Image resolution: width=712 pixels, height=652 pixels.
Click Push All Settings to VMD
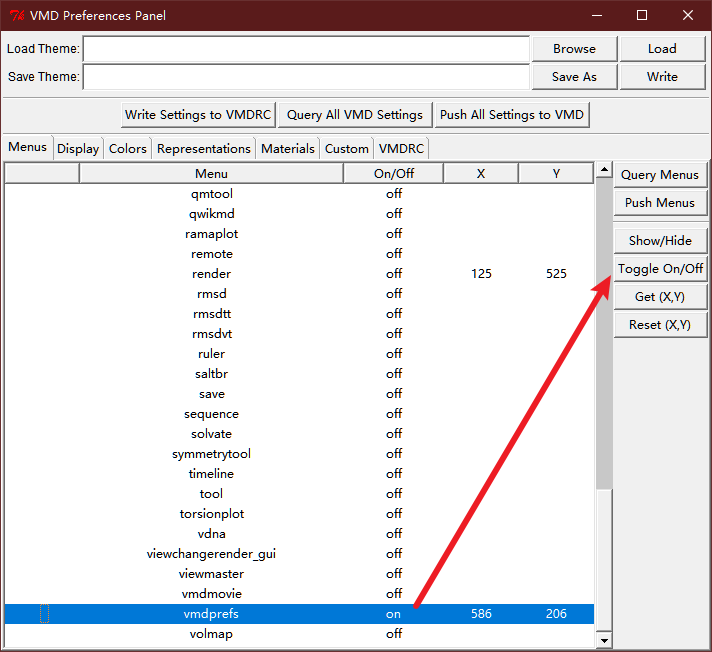click(512, 115)
